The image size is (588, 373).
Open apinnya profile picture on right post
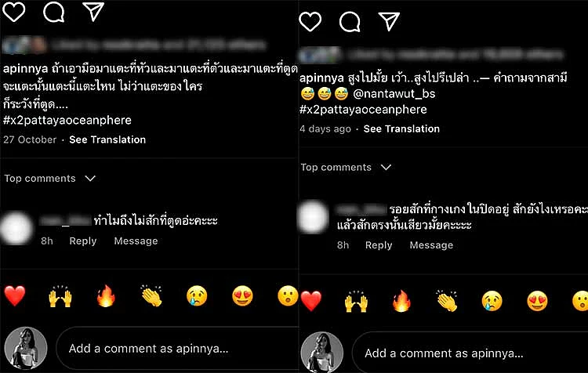point(321,353)
